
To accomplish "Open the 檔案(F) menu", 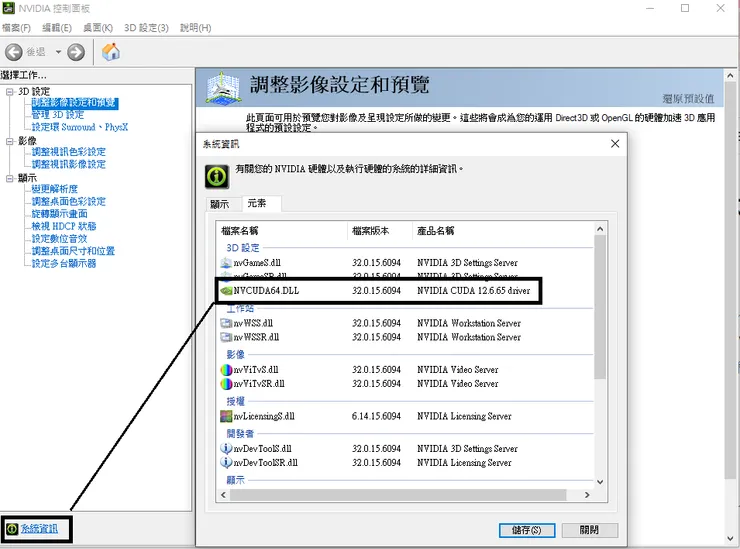I will 16,28.
